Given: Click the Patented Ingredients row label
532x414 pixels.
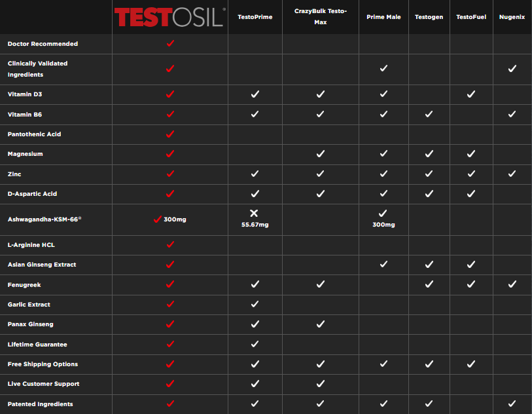Looking at the screenshot, I should (x=40, y=404).
